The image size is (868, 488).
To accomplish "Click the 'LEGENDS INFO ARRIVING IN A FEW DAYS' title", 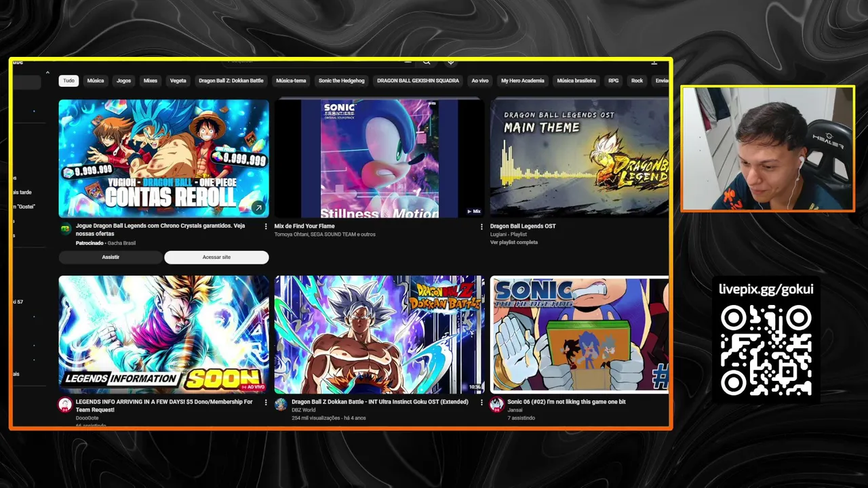I will [x=164, y=405].
